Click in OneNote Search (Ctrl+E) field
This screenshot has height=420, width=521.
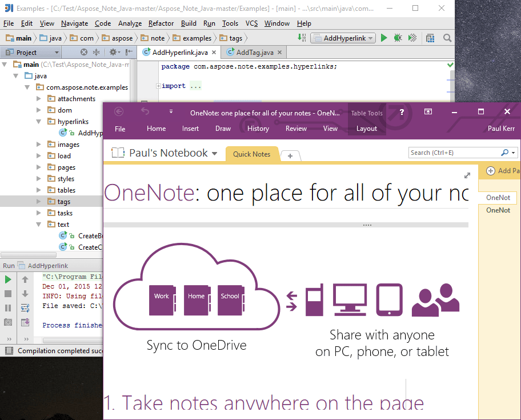coord(454,153)
